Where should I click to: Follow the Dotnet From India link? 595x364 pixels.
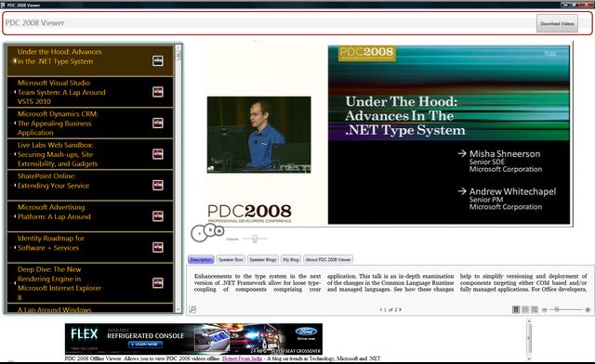242,358
